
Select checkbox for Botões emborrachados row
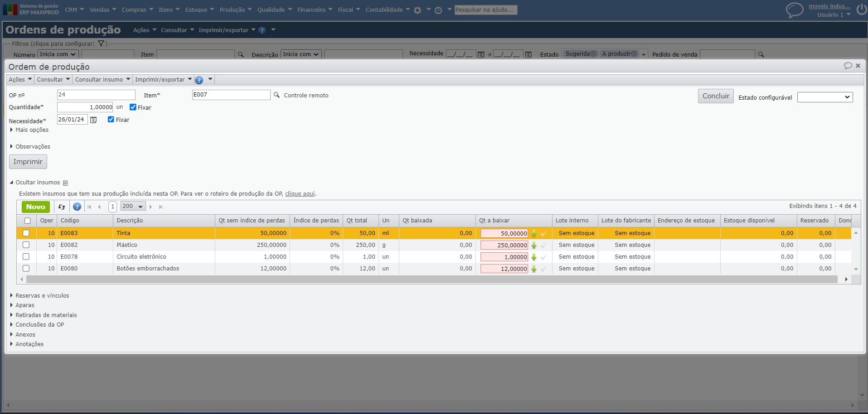click(26, 268)
